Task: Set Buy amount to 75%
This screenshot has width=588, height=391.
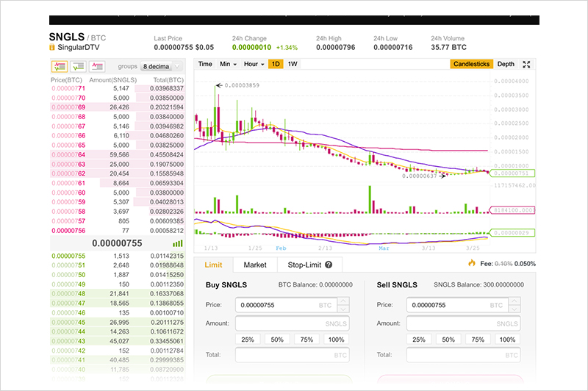Action: pos(306,340)
